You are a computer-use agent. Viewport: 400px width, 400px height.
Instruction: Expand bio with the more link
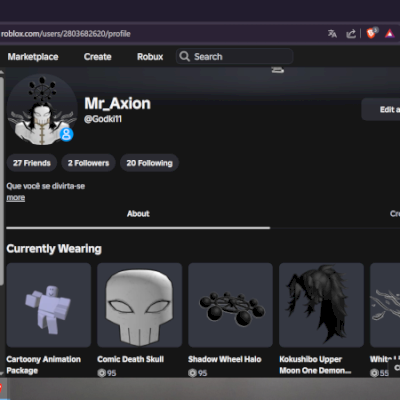tap(16, 198)
